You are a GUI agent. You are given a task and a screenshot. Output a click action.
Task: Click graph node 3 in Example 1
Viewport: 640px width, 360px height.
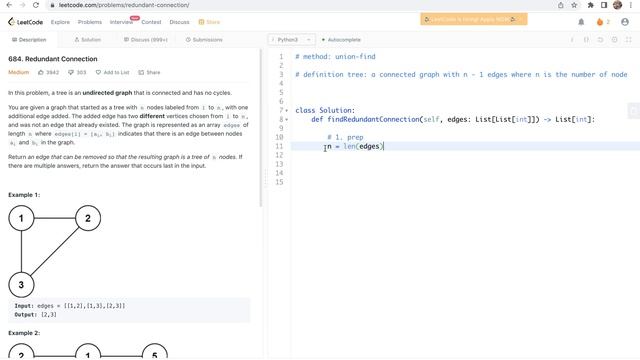(x=21, y=284)
